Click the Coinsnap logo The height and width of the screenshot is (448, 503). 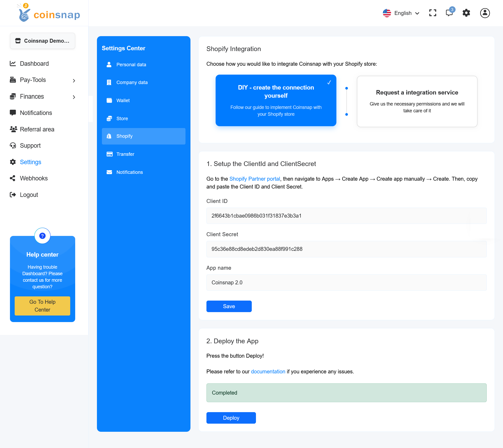coord(49,13)
